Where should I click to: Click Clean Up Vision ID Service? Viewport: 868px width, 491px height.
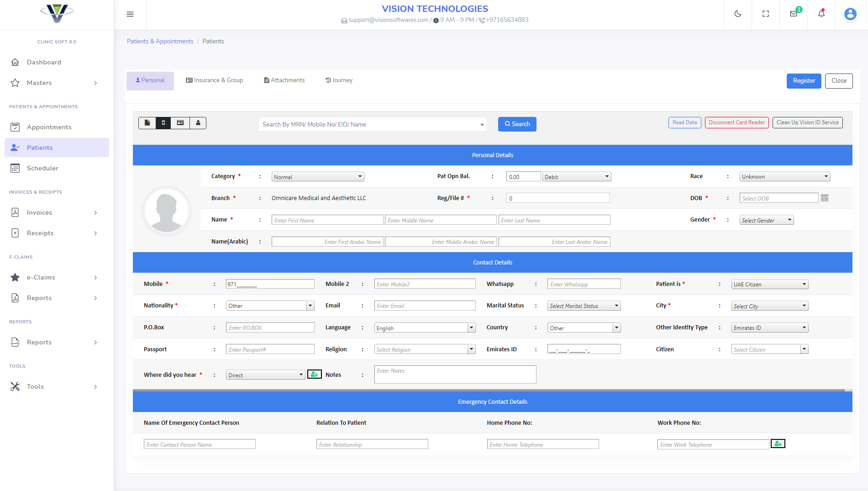click(807, 122)
